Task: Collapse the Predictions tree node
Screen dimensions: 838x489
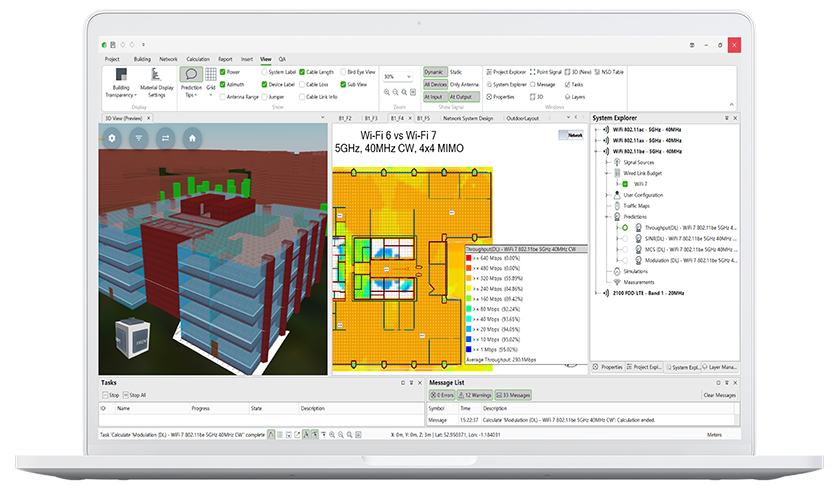Action: 607,216
